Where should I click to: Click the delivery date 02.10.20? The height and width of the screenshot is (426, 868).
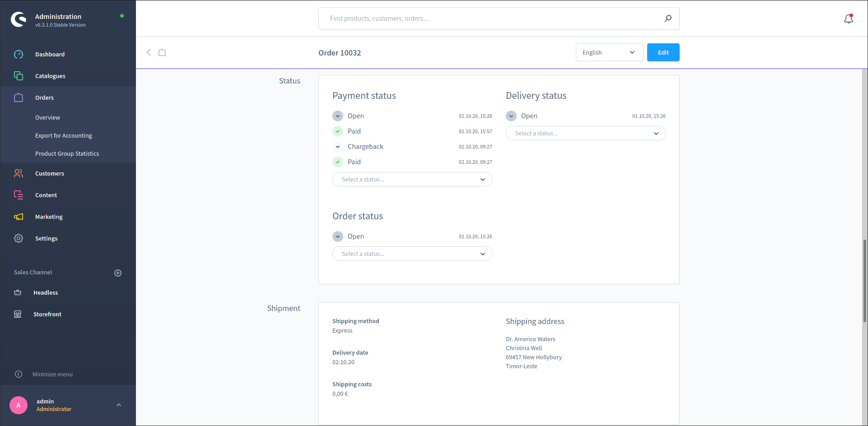coord(343,362)
